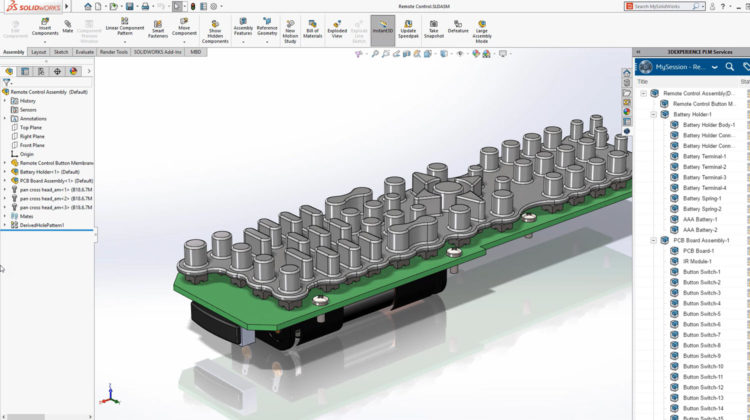The image size is (750, 420).
Task: Select AAA Battery-1 in PLM list
Action: pyautogui.click(x=701, y=219)
